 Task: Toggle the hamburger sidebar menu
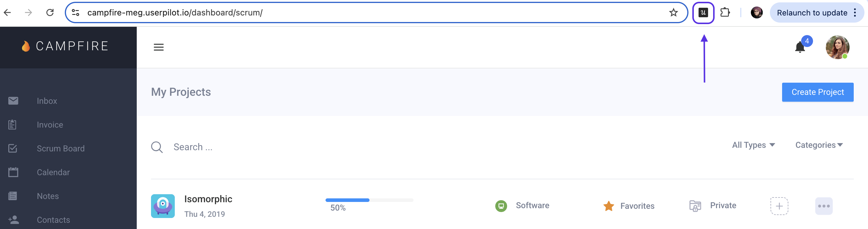(158, 47)
